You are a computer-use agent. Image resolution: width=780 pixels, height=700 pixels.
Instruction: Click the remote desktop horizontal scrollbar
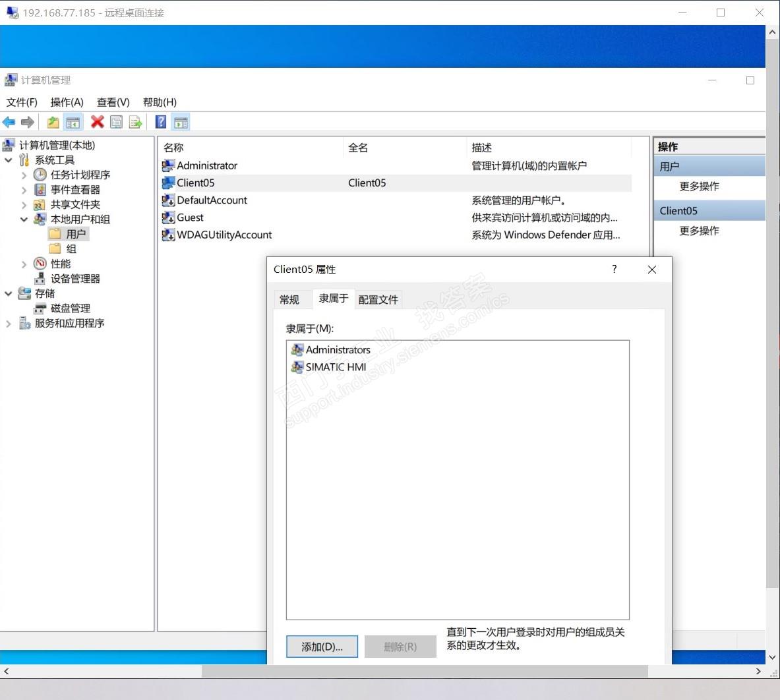[425, 671]
